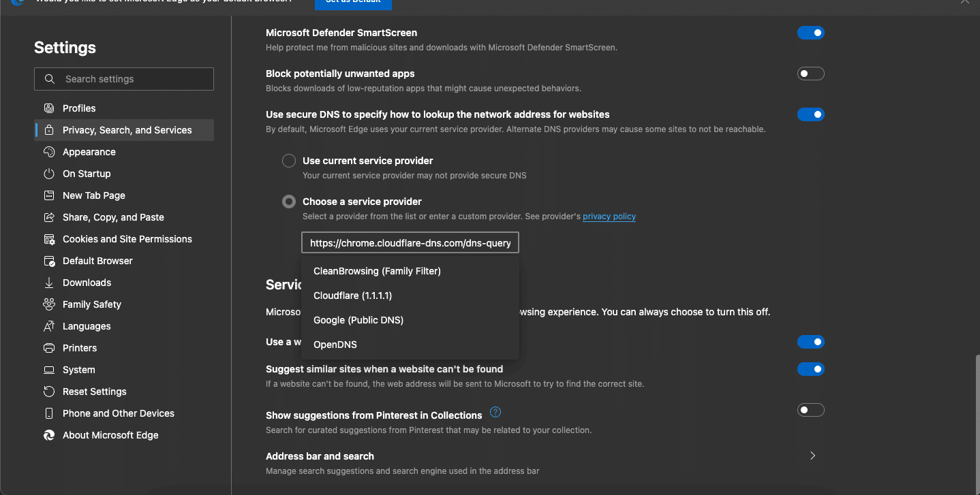The width and height of the screenshot is (980, 495).
Task: Click the Reset Settings icon
Action: click(49, 392)
